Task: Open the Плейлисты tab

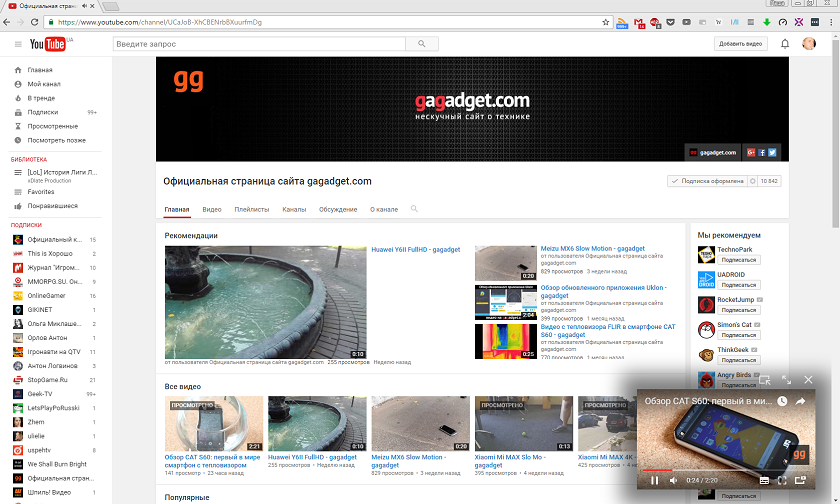Action: pos(252,209)
